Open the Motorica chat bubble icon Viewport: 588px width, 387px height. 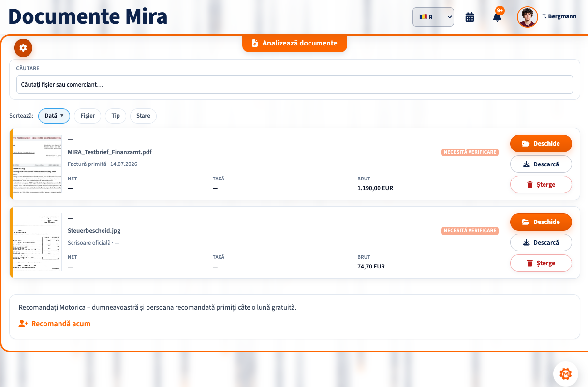(566, 374)
